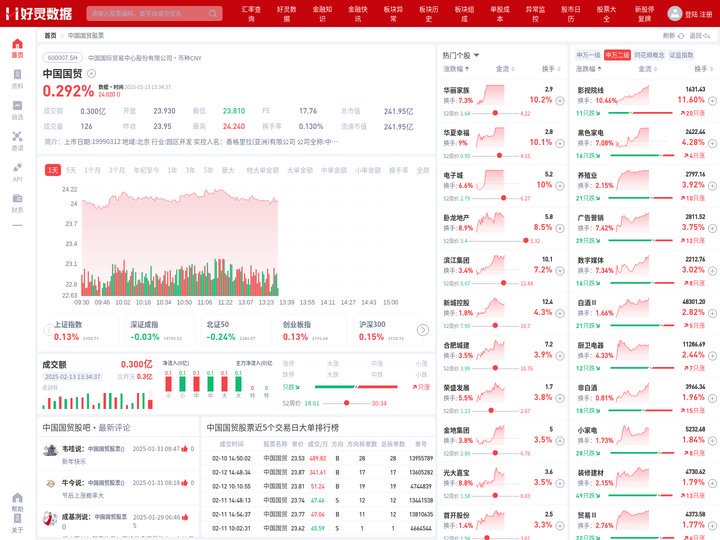Click 华丽家族 52周价 slider dot
Image resolution: width=720 pixels, height=540 pixels.
(x=495, y=113)
